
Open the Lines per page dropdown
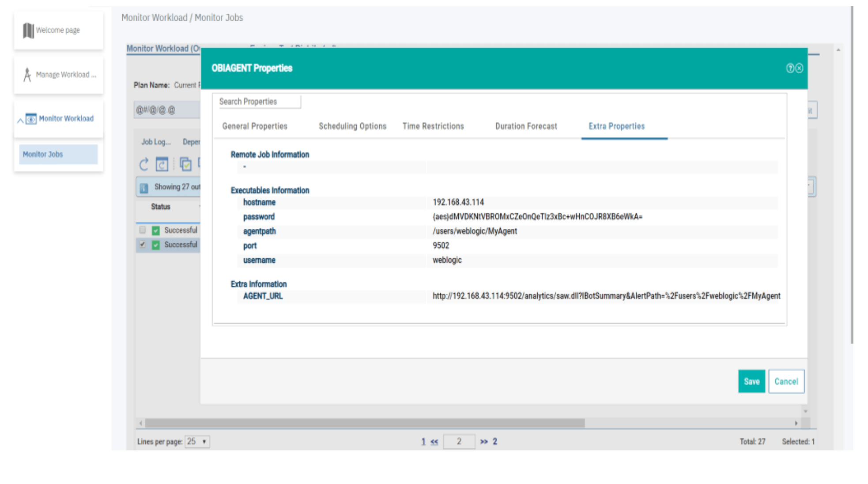click(x=197, y=442)
